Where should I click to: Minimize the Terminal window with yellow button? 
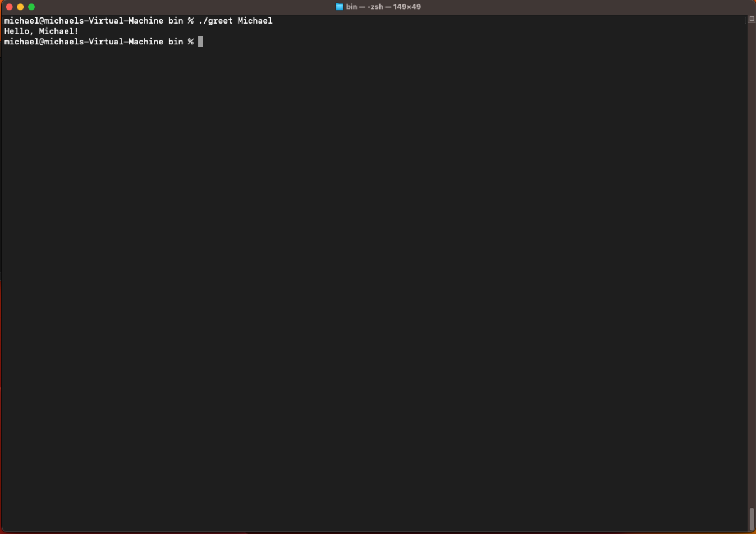tap(20, 7)
